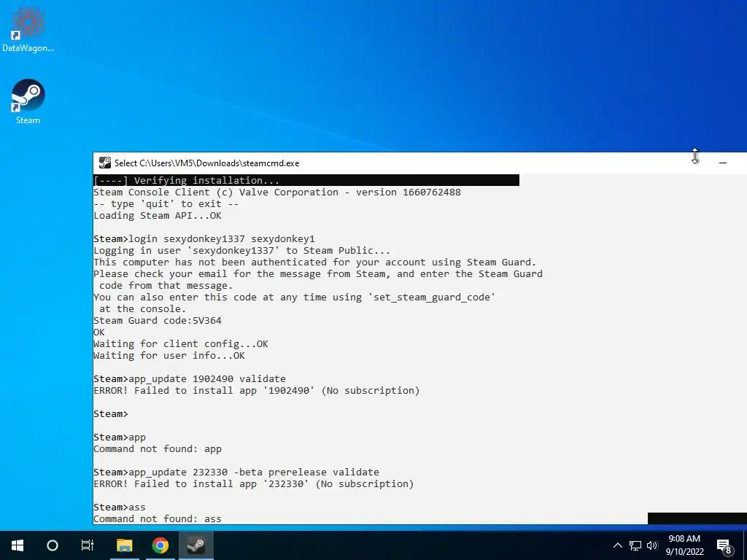Screen dimensions: 747x560
Task: Click the 'login sexydonkey1337' command line
Action: (x=204, y=238)
